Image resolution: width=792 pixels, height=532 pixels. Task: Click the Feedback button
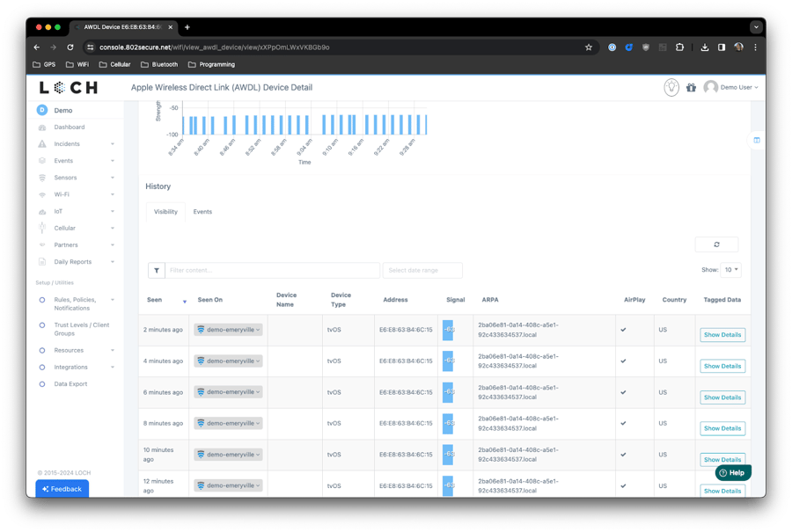[62, 489]
